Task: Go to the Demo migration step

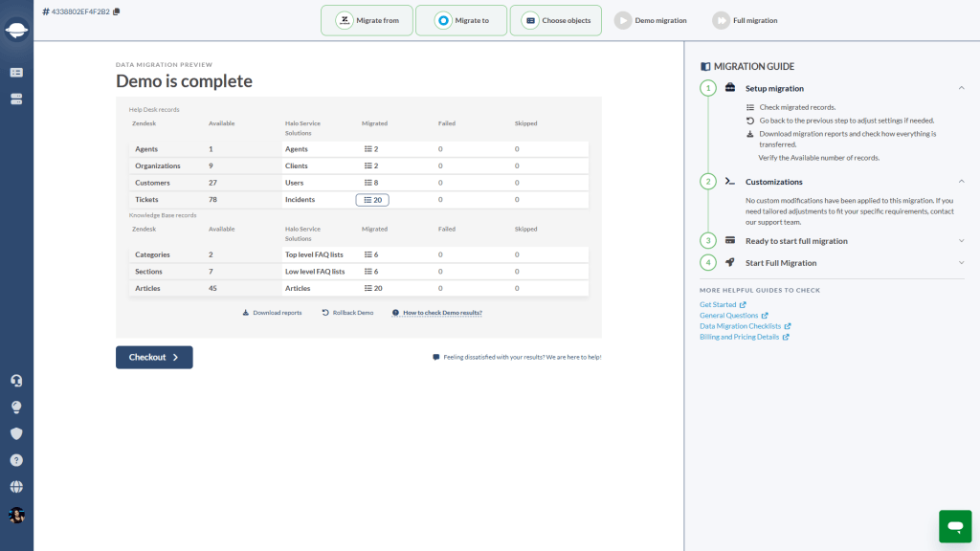Action: click(x=651, y=21)
